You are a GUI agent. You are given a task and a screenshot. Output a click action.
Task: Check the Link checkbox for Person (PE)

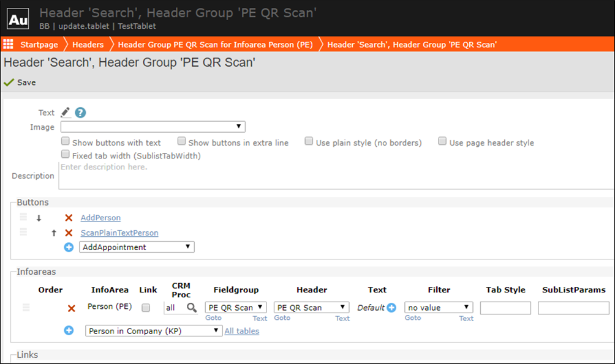[146, 308]
